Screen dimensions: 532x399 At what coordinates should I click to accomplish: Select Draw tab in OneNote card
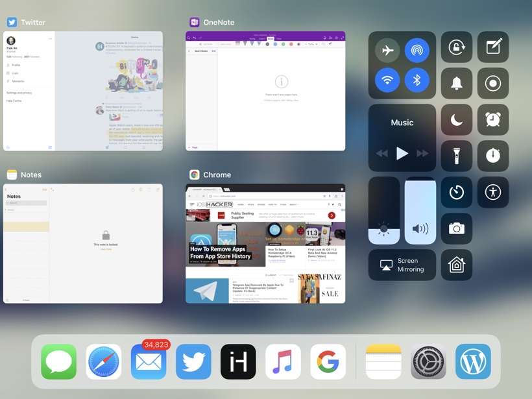(271, 39)
